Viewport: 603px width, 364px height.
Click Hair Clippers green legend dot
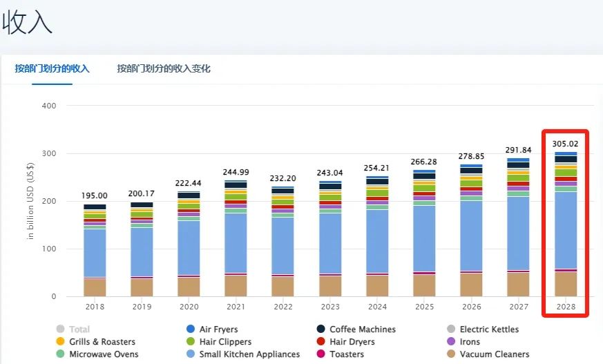pyautogui.click(x=191, y=341)
